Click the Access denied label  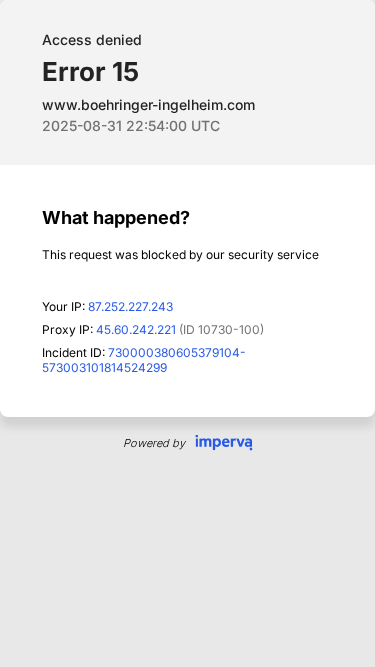click(x=92, y=40)
